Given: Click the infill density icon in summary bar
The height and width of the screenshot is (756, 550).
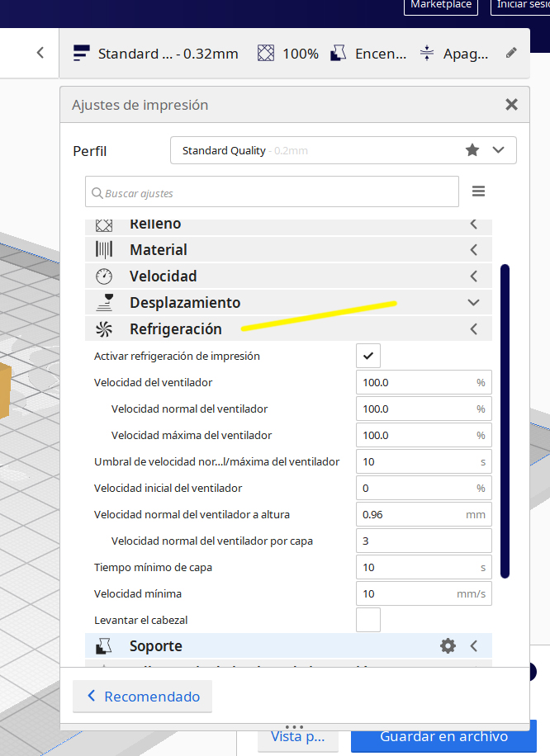Looking at the screenshot, I should 265,53.
